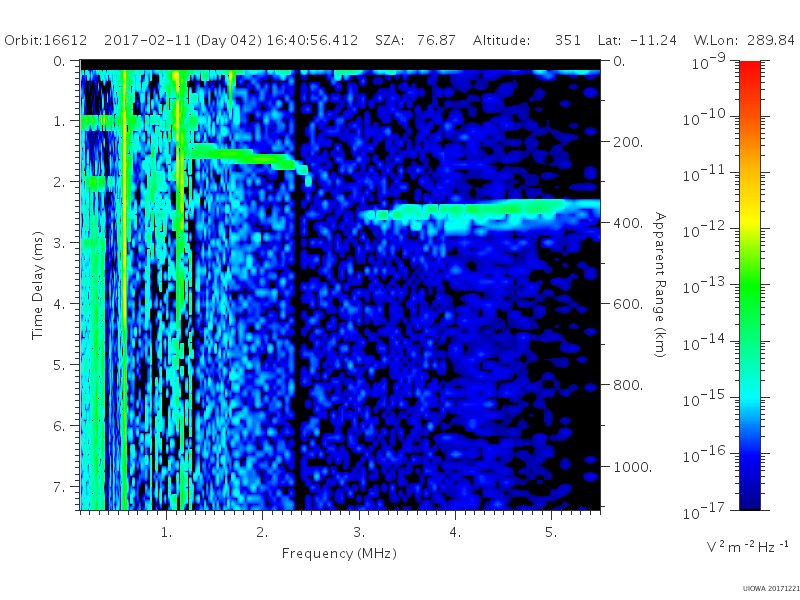Select the date 2017-02-11 in the header

[148, 40]
